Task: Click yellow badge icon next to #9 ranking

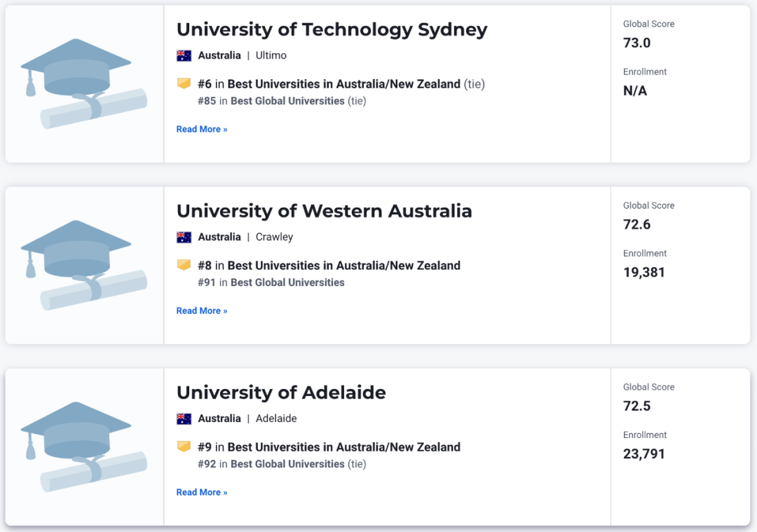Action: tap(184, 446)
